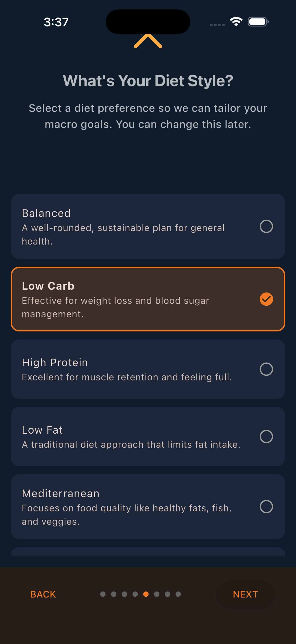296x644 pixels.
Task: Select the High Protein diet option
Action: [x=148, y=369]
